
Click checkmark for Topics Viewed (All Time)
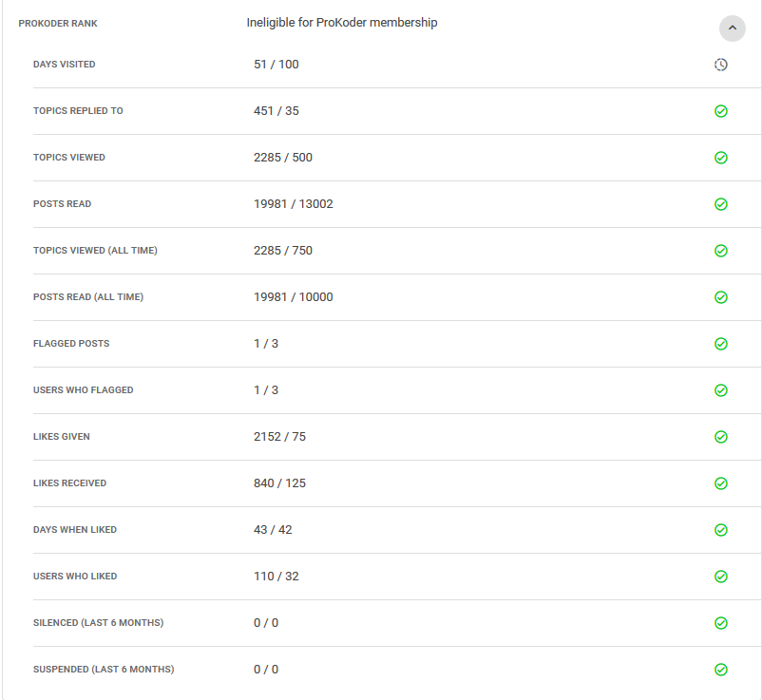[x=721, y=251]
